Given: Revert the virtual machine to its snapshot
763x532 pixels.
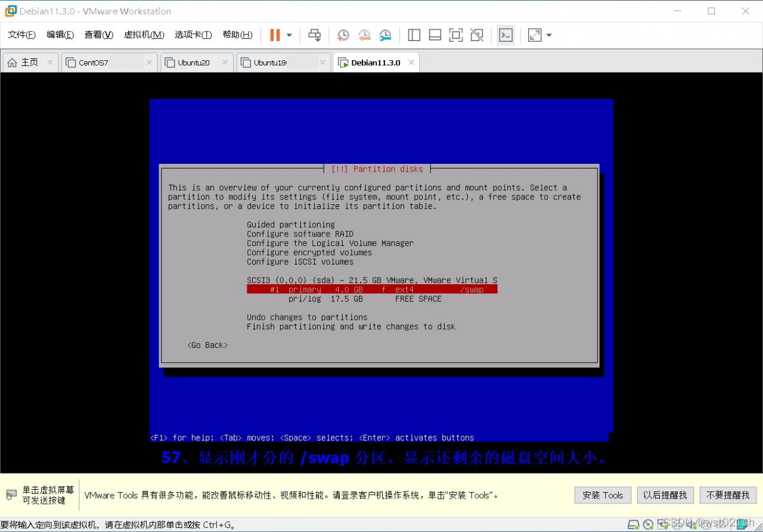Looking at the screenshot, I should click(364, 35).
